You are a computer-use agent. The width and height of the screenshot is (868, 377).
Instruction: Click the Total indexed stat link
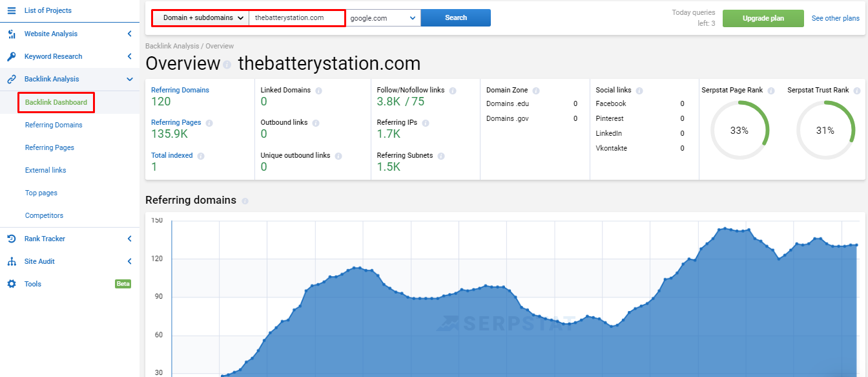[x=172, y=155]
